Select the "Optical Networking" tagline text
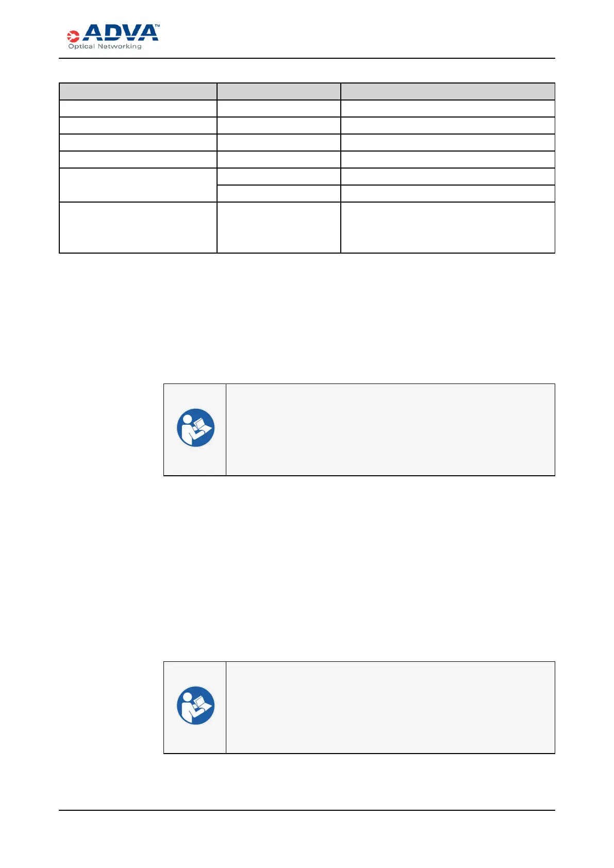This screenshot has width=614, height=868. (x=105, y=46)
